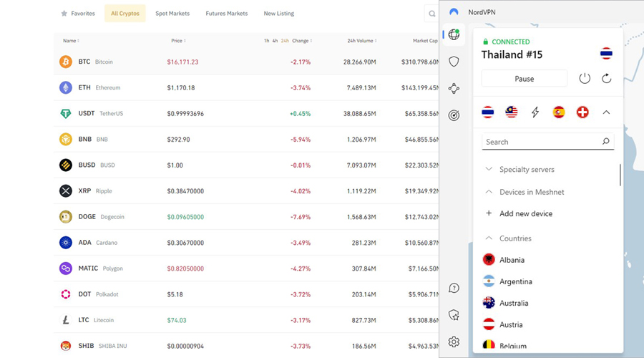This screenshot has width=644, height=358.
Task: Open the help chat bubble icon
Action: (x=454, y=288)
